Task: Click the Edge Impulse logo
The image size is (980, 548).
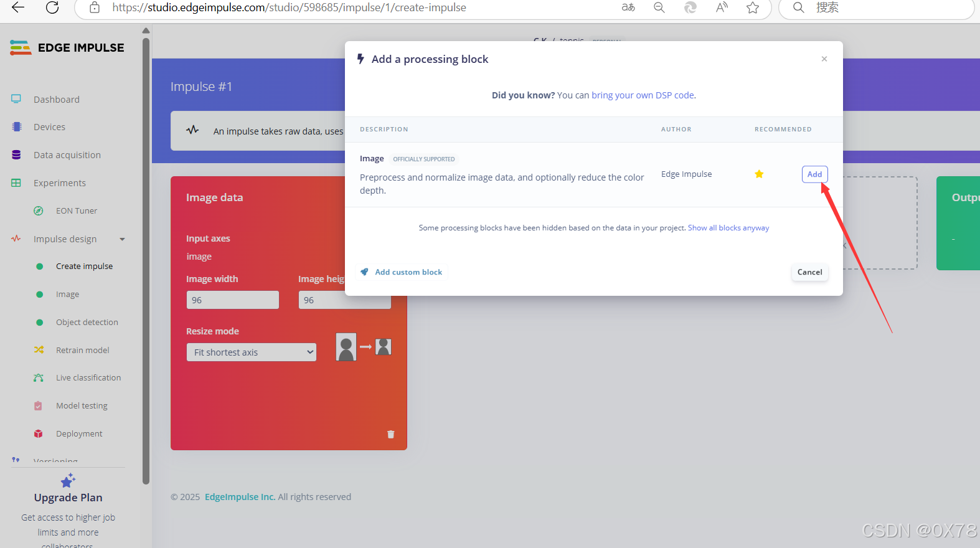Action: [x=67, y=47]
